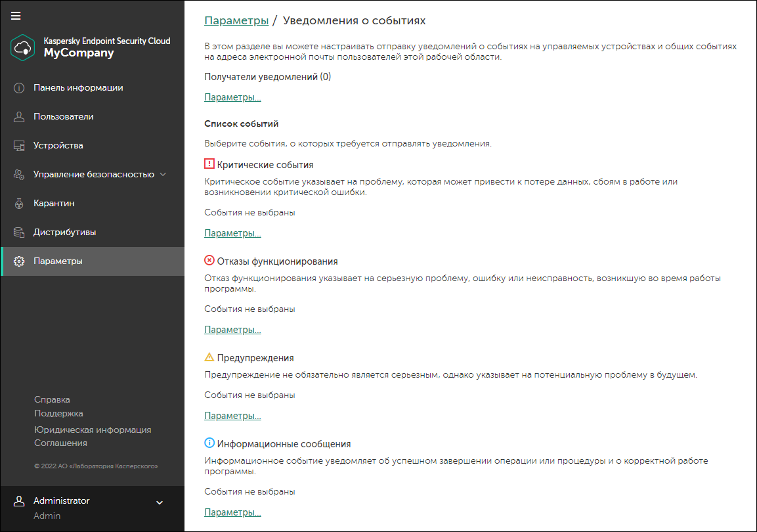
Task: Open Параметры link under Предупреждения
Action: [232, 416]
